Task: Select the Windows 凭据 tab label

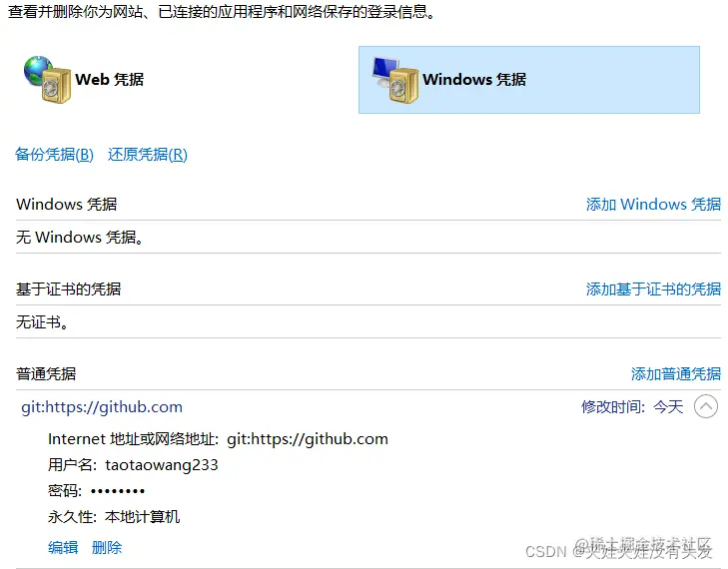Action: [x=474, y=80]
